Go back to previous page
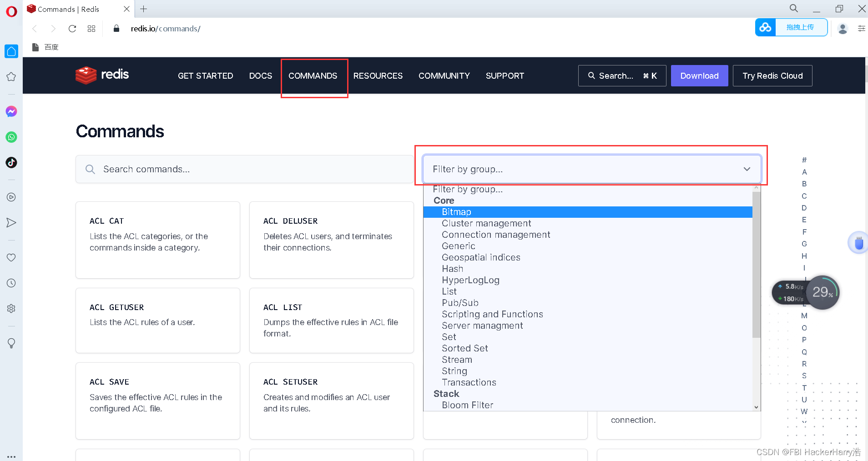The image size is (868, 461). pos(35,29)
